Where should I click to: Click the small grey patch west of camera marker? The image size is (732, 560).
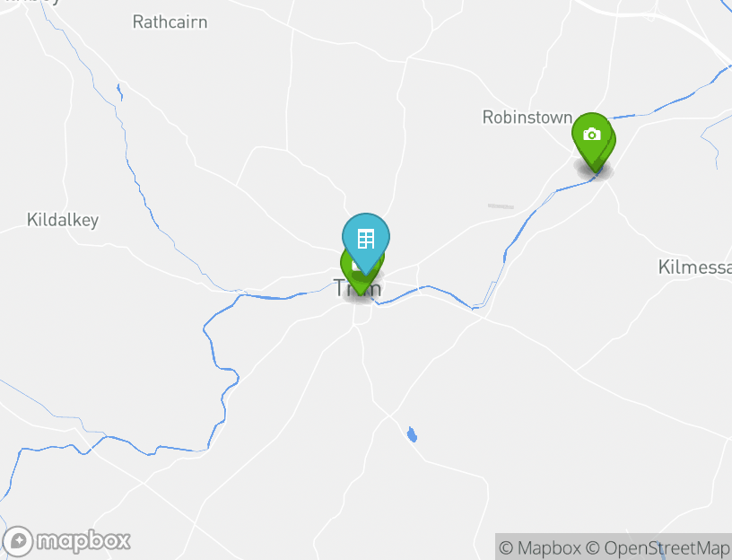pos(501,206)
